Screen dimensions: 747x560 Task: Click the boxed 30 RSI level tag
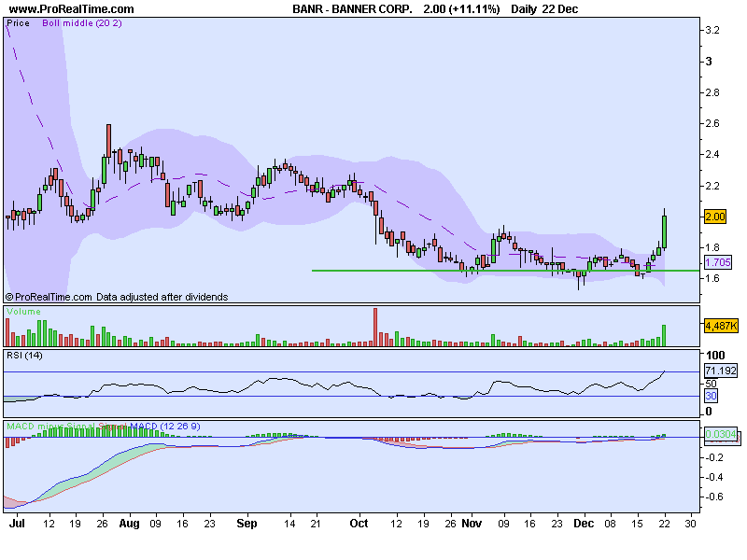711,396
